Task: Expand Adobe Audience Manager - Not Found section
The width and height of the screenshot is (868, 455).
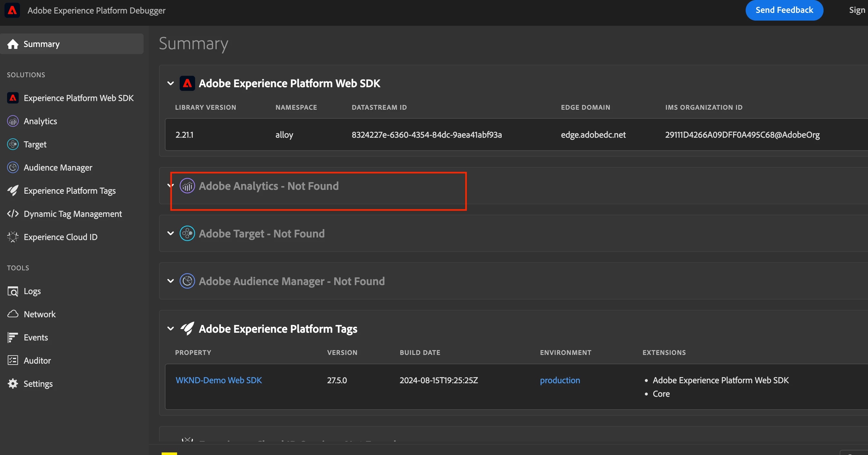Action: point(171,281)
